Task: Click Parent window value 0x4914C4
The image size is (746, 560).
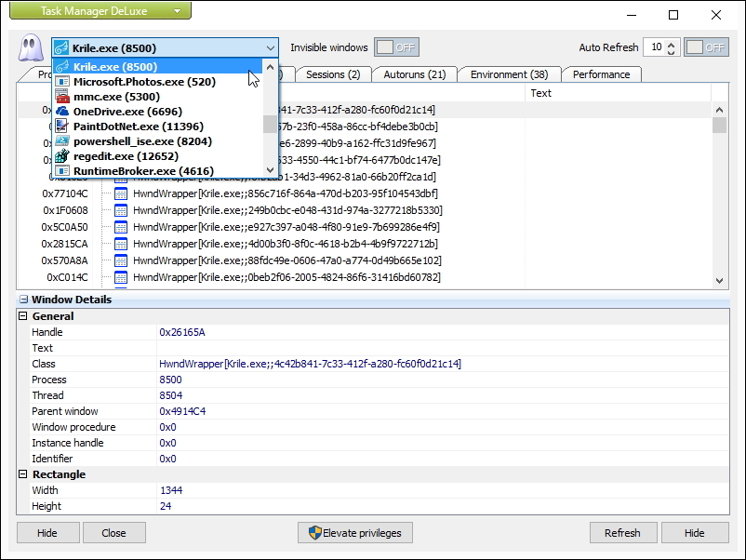Action: coord(182,411)
